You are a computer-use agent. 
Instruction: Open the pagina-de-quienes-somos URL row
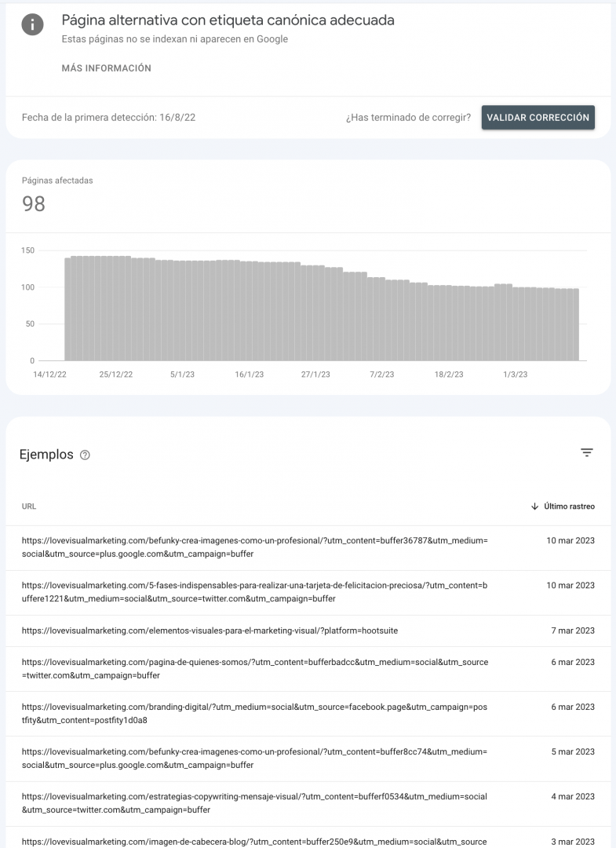pyautogui.click(x=308, y=669)
